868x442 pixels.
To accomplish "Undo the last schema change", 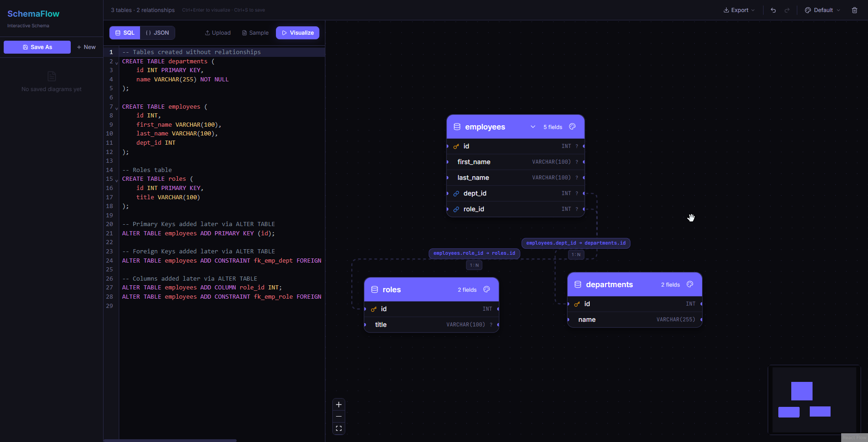I will pos(773,10).
